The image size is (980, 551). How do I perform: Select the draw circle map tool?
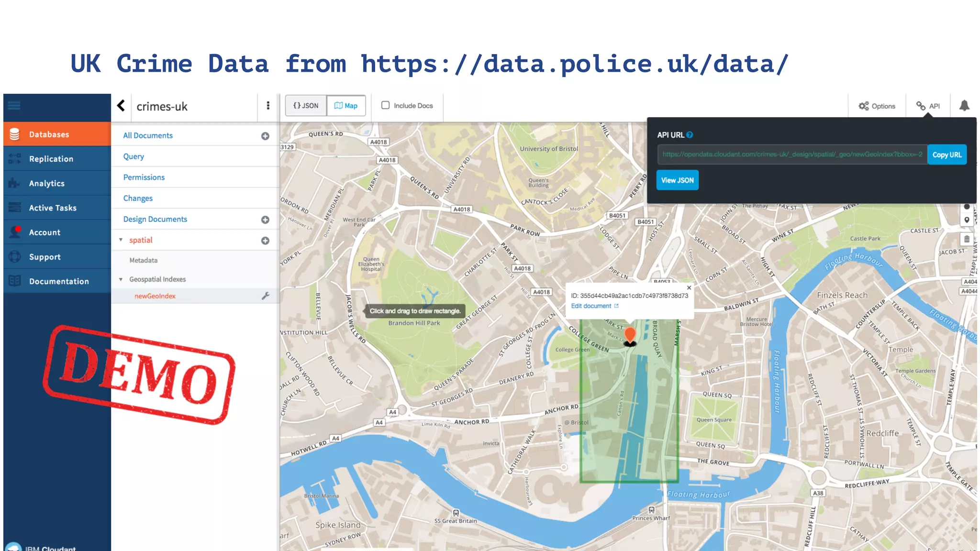pyautogui.click(x=967, y=208)
